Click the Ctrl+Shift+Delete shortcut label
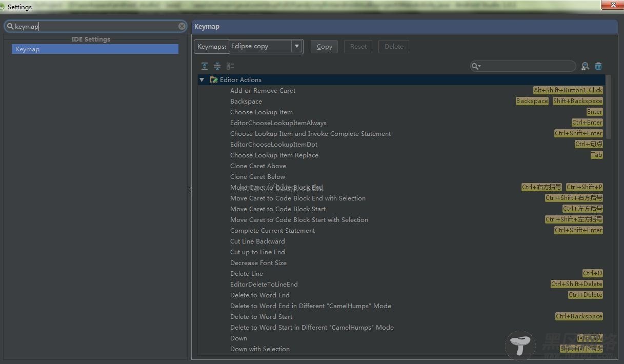Image resolution: width=624 pixels, height=364 pixels. coord(577,284)
